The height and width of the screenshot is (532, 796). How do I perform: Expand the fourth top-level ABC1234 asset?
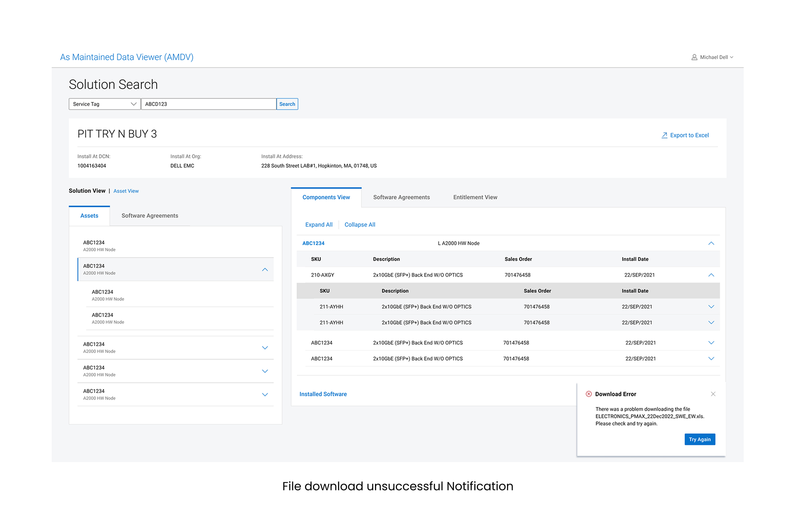265,371
